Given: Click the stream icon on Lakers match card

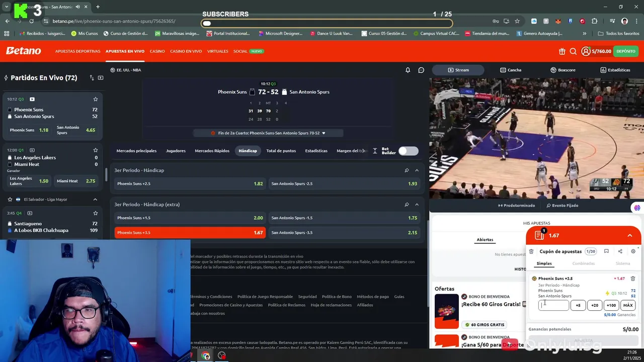Looking at the screenshot, I should (32, 150).
